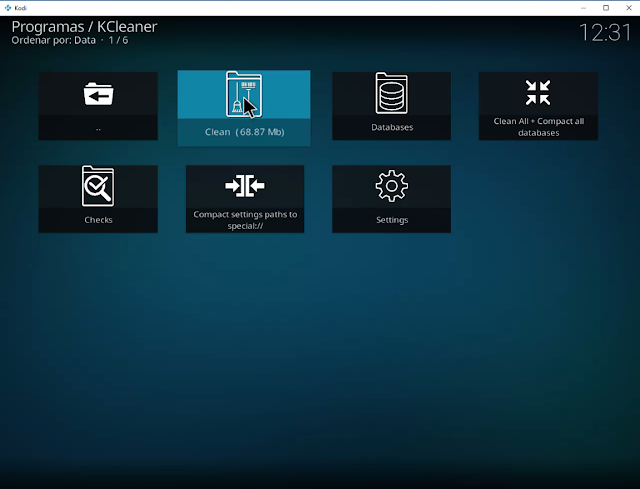The height and width of the screenshot is (489, 640).
Task: Maximize the Kodi window
Action: coord(606,8)
